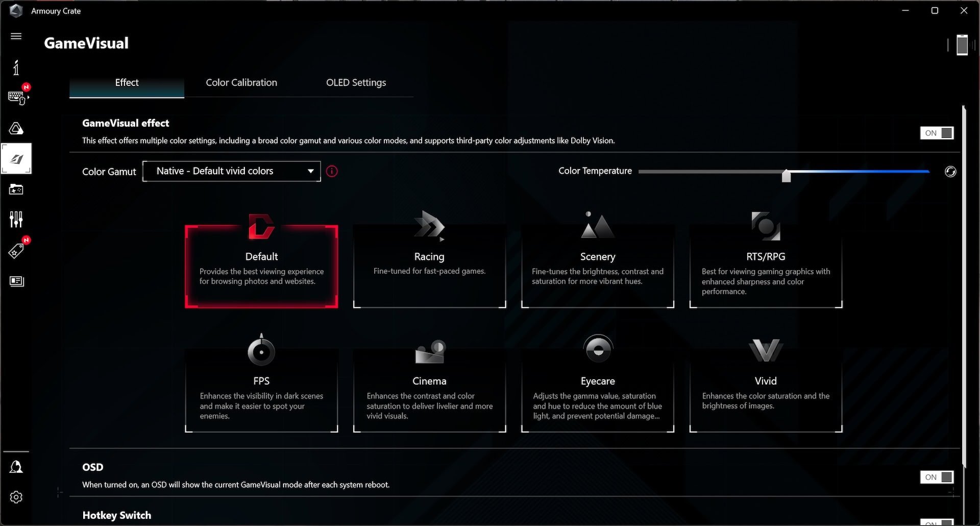The height and width of the screenshot is (526, 980).
Task: Select the RTS/RPG mode card
Action: (766, 267)
